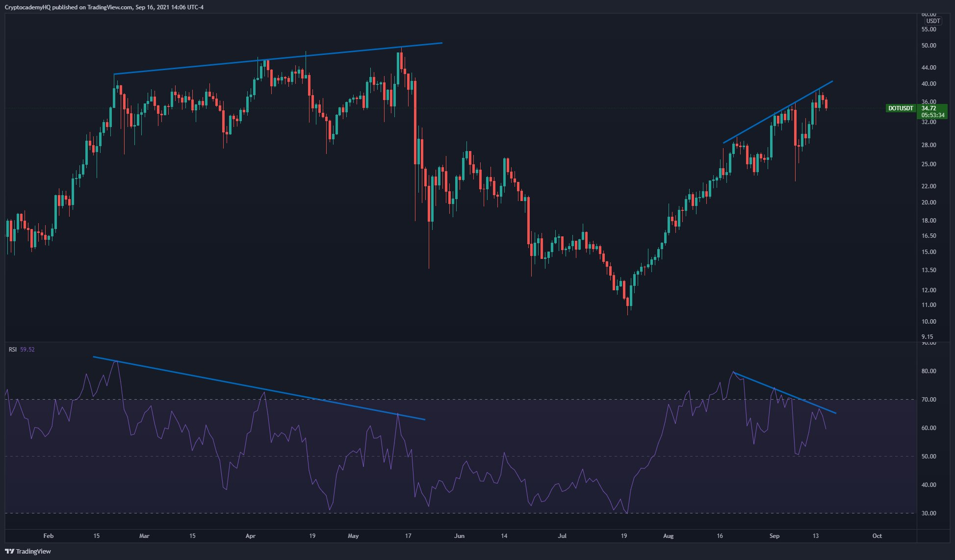Select the descending RSI trendline from August to September
Screen dimensions: 955x560
click(x=785, y=393)
